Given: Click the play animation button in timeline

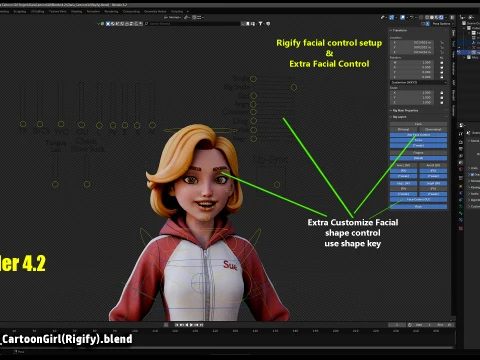Looking at the screenshot, I should click(x=191, y=325).
